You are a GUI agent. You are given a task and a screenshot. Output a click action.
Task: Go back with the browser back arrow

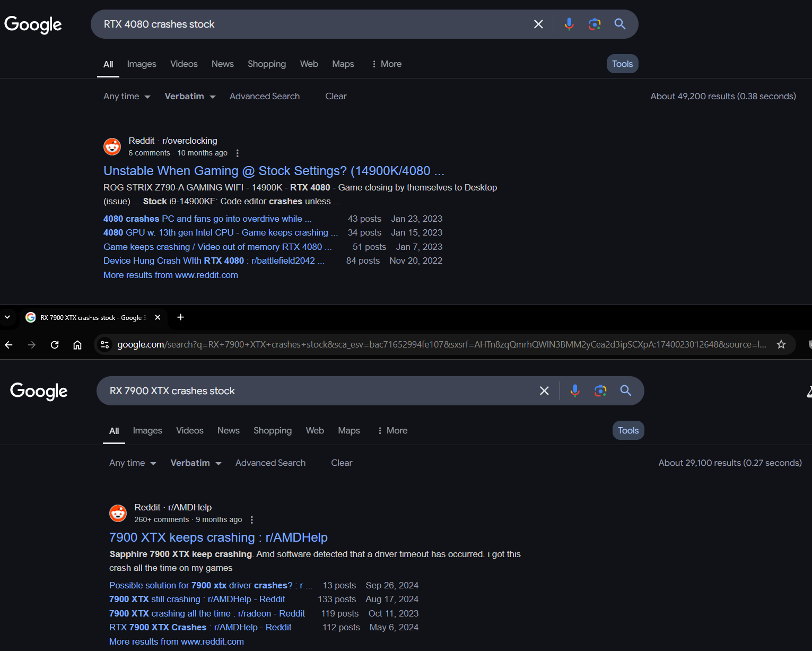click(8, 345)
